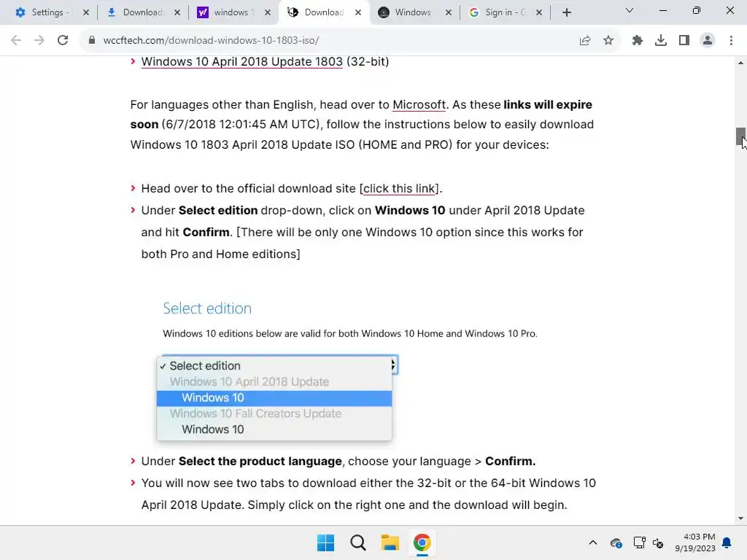View site security lock information

(91, 41)
